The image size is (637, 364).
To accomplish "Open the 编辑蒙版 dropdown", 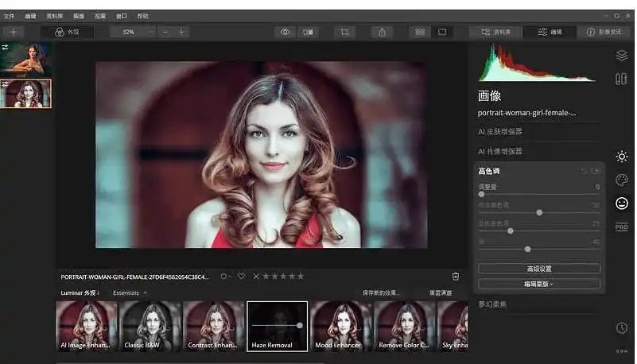I will point(538,284).
